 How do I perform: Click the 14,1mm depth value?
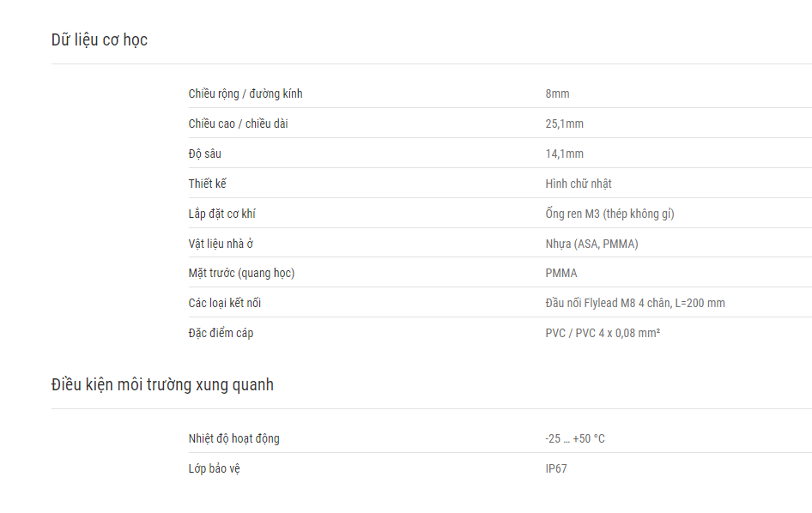(x=565, y=154)
